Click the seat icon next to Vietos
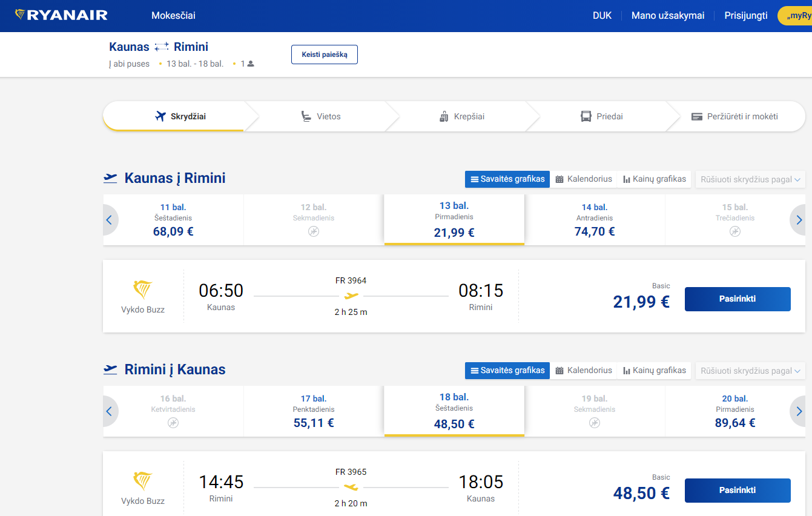The width and height of the screenshot is (812, 516). pyautogui.click(x=306, y=116)
